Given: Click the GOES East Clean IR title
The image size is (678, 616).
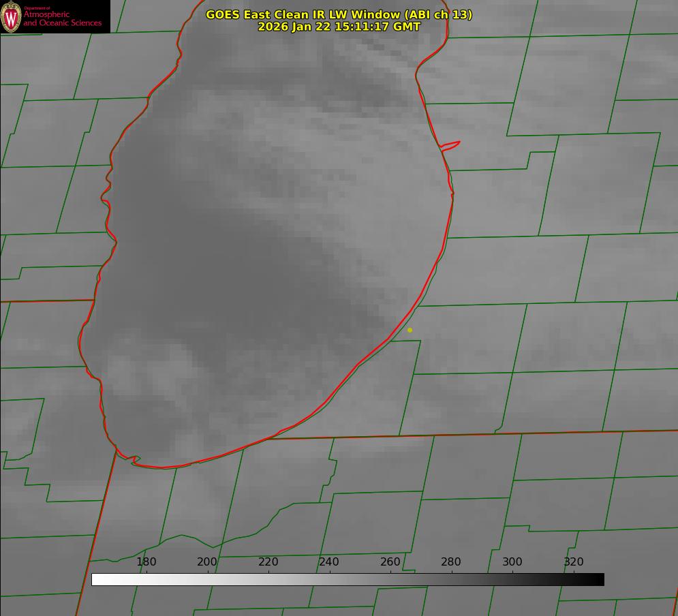Looking at the screenshot, I should 339,14.
